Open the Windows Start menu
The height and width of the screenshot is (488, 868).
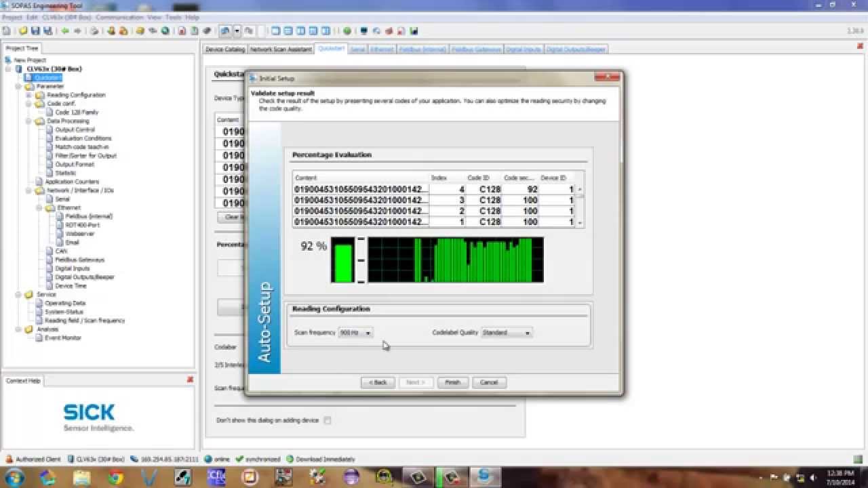[13, 477]
